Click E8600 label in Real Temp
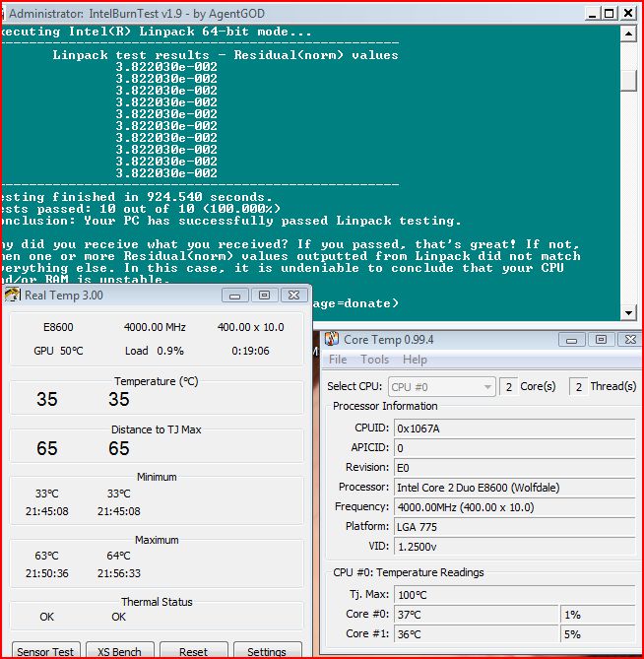 [x=58, y=327]
